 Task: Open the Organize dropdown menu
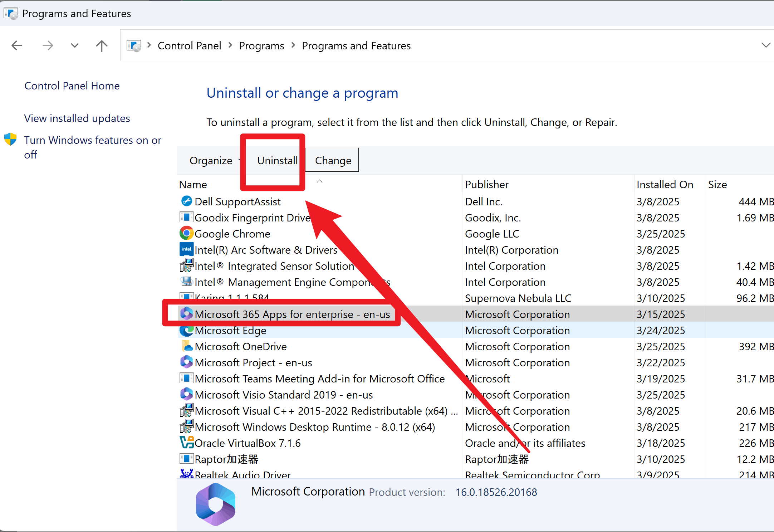tap(215, 161)
